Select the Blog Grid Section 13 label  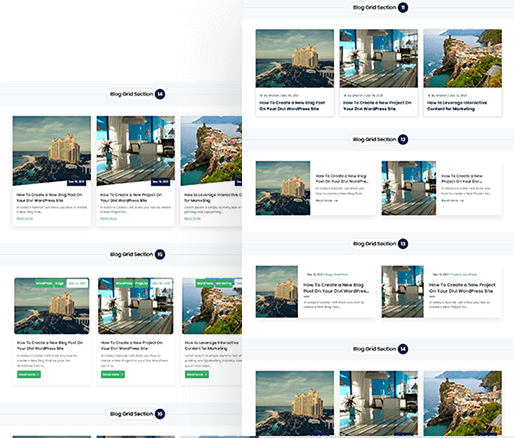(x=374, y=244)
